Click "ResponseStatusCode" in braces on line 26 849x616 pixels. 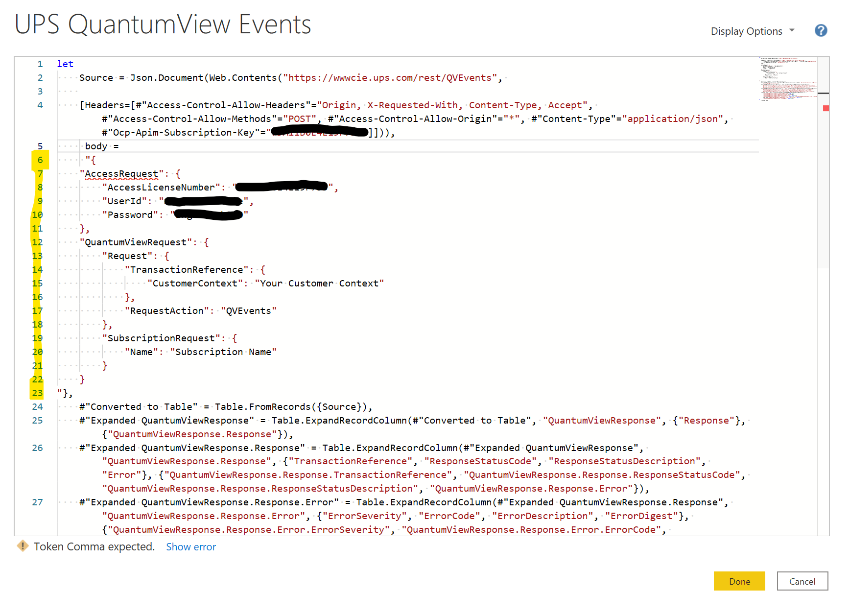point(480,461)
